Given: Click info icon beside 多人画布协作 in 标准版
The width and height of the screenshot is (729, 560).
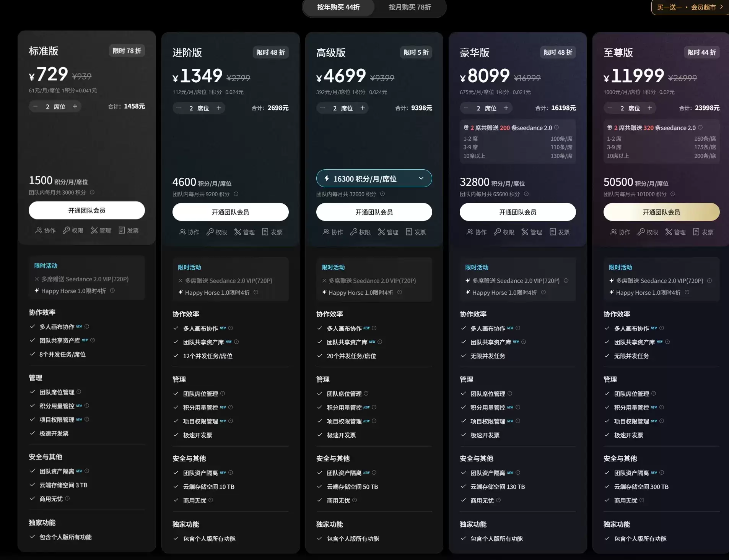Looking at the screenshot, I should (87, 326).
